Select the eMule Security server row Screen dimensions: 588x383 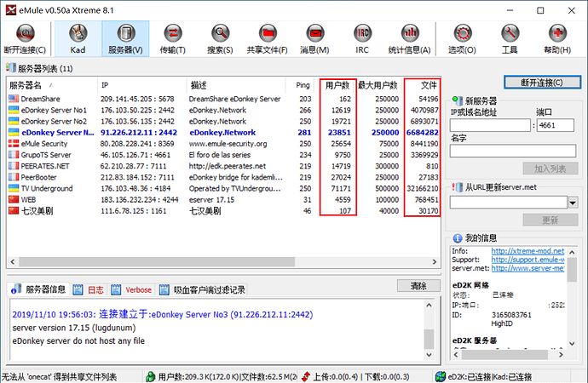223,143
